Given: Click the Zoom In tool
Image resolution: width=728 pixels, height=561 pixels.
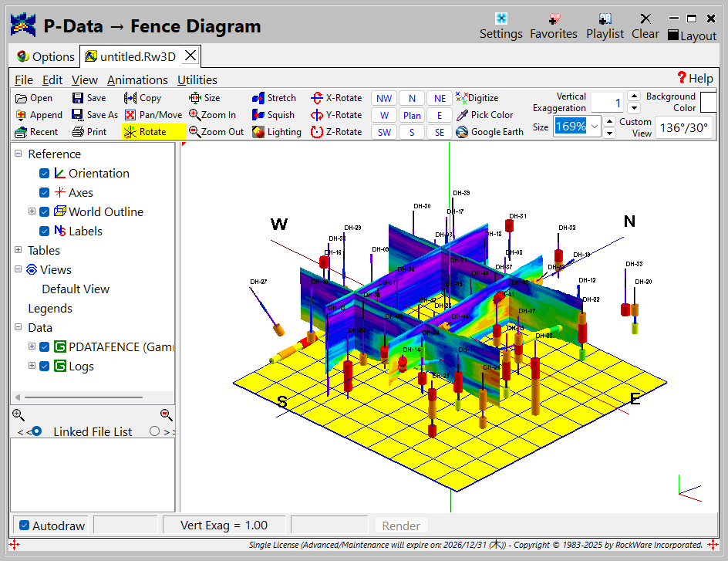Looking at the screenshot, I should 212,115.
